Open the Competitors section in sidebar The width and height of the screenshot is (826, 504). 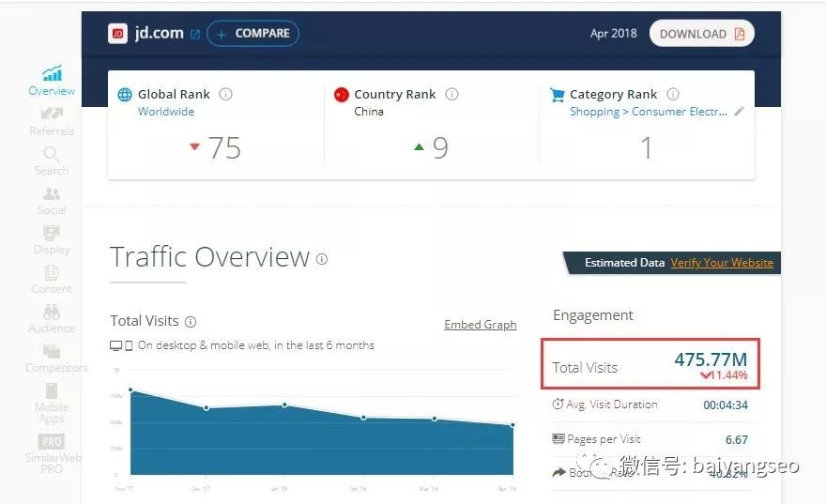coord(55,359)
